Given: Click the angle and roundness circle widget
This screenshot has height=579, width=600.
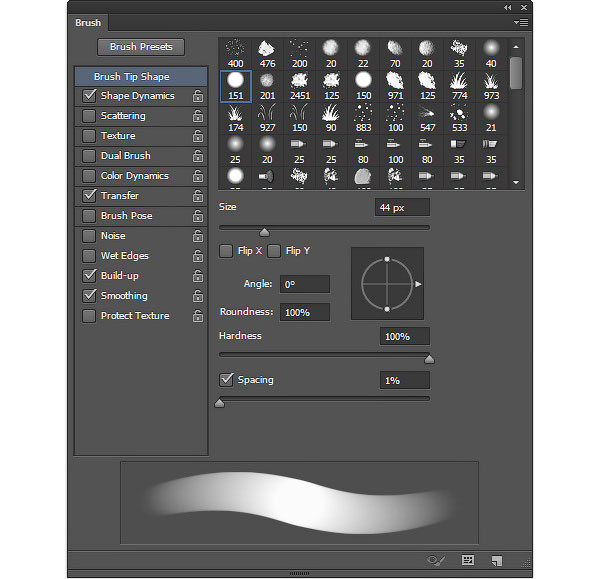Looking at the screenshot, I should click(x=387, y=284).
